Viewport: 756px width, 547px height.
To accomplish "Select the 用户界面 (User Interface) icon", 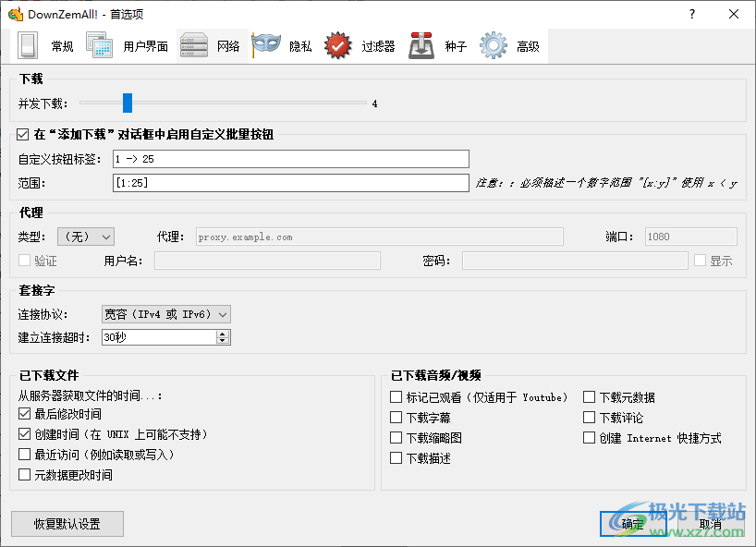I will coord(98,44).
